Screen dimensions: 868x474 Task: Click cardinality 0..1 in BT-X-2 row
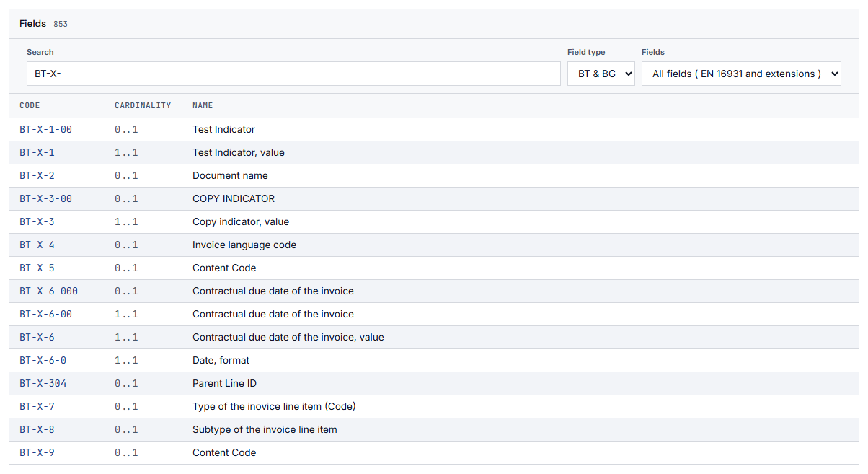coord(126,176)
